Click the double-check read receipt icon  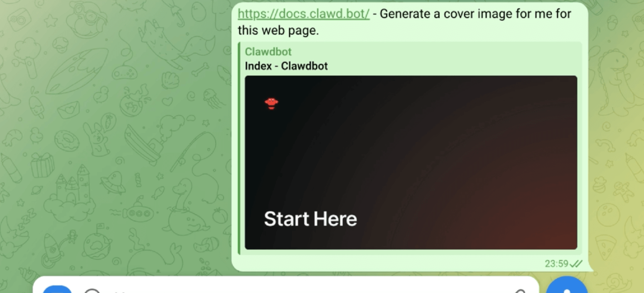576,264
